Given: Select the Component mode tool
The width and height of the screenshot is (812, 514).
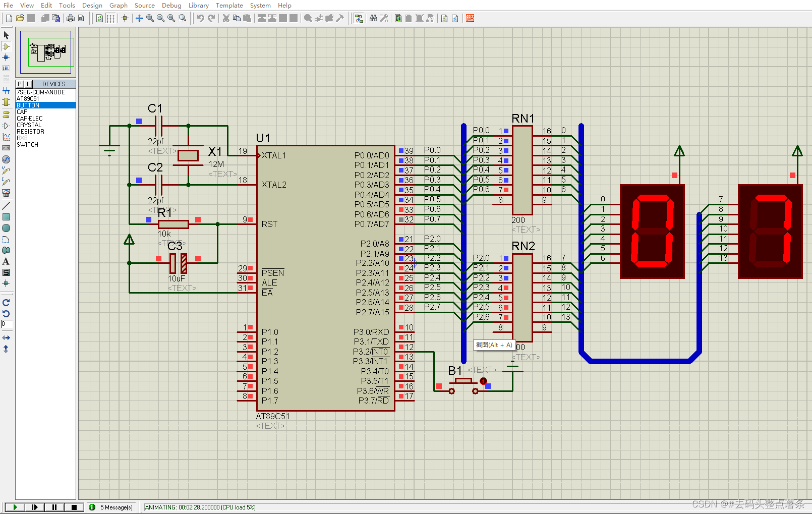Looking at the screenshot, I should click(x=6, y=46).
